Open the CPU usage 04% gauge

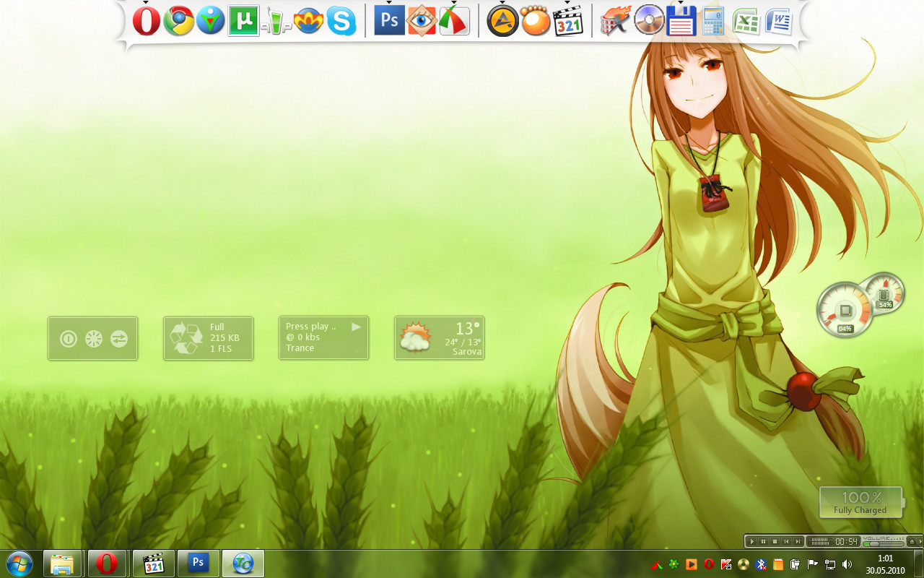coord(845,311)
